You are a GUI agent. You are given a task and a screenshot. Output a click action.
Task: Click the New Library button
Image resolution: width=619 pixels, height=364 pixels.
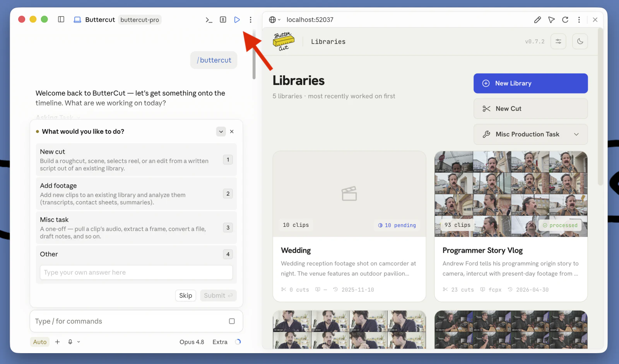tap(530, 83)
